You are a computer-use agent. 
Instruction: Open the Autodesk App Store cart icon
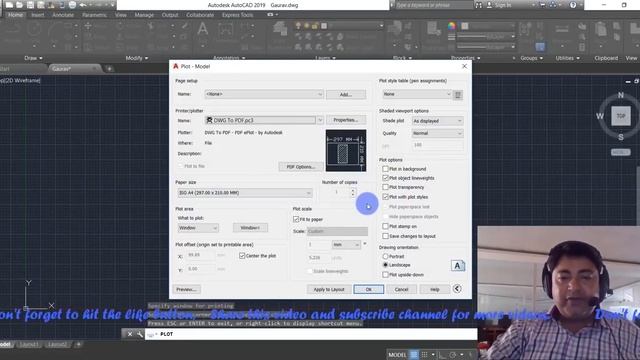click(542, 5)
